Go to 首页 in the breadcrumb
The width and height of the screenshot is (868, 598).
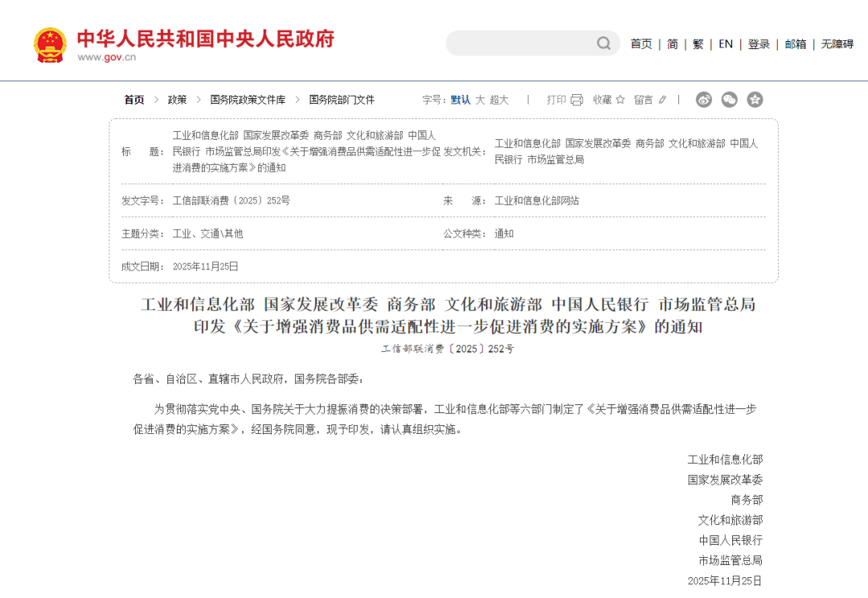pos(134,100)
